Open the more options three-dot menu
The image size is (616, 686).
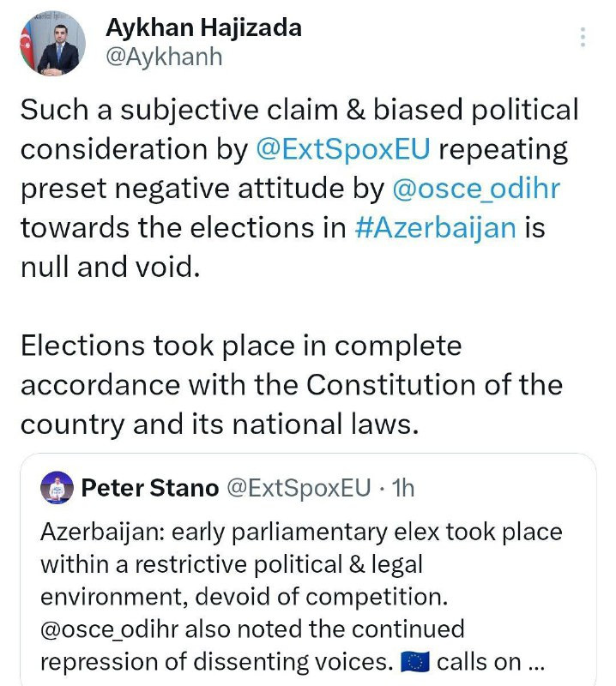[x=583, y=38]
